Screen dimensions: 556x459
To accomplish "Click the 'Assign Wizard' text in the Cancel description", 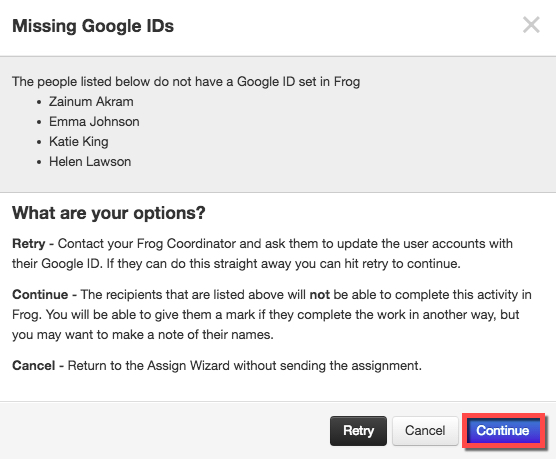I will (188, 366).
